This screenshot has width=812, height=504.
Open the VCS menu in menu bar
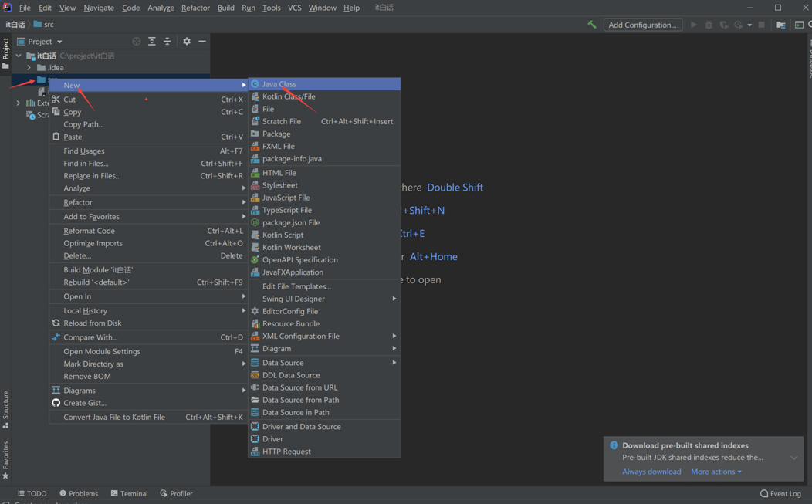point(294,8)
